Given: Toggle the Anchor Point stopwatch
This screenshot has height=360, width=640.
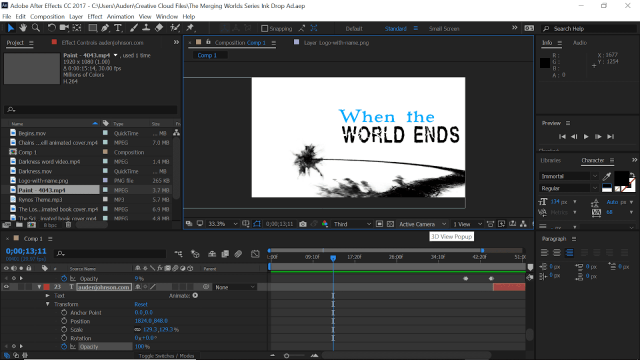Looking at the screenshot, I should 64,313.
